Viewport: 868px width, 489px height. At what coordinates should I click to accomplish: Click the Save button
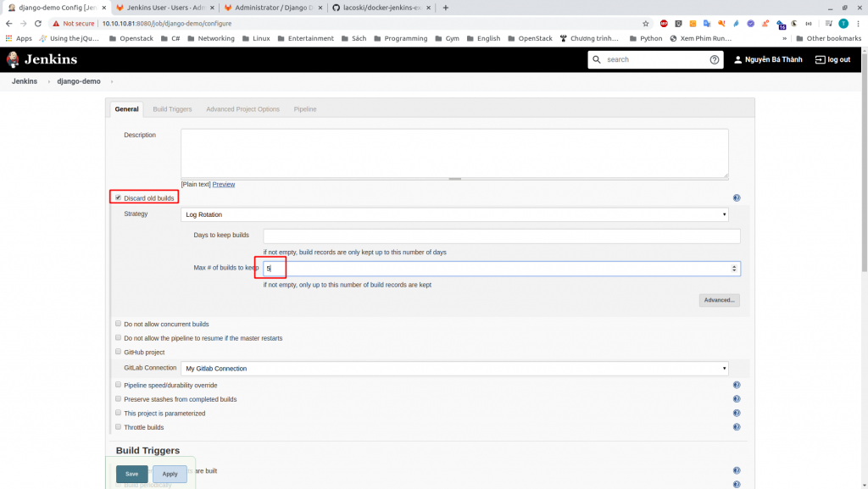(131, 474)
